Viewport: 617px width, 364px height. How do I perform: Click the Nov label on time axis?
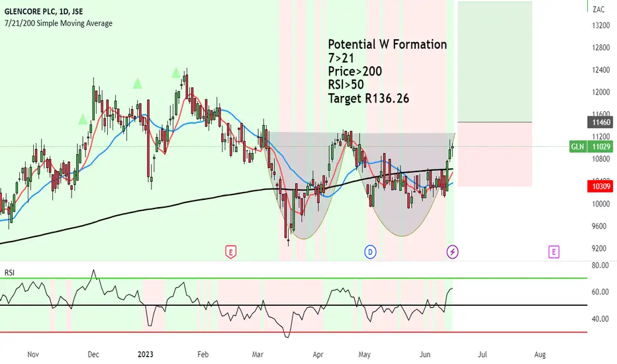click(33, 355)
